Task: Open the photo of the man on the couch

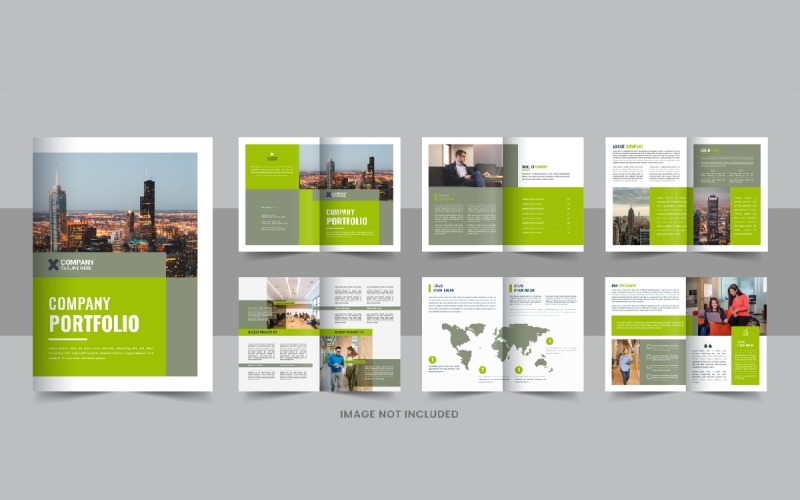Action: point(465,165)
